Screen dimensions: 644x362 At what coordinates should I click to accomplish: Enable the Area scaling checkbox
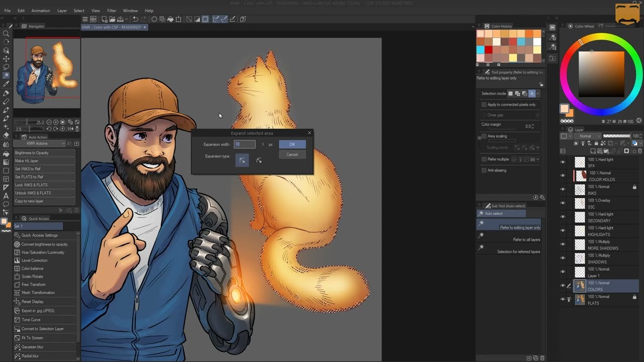click(x=484, y=136)
